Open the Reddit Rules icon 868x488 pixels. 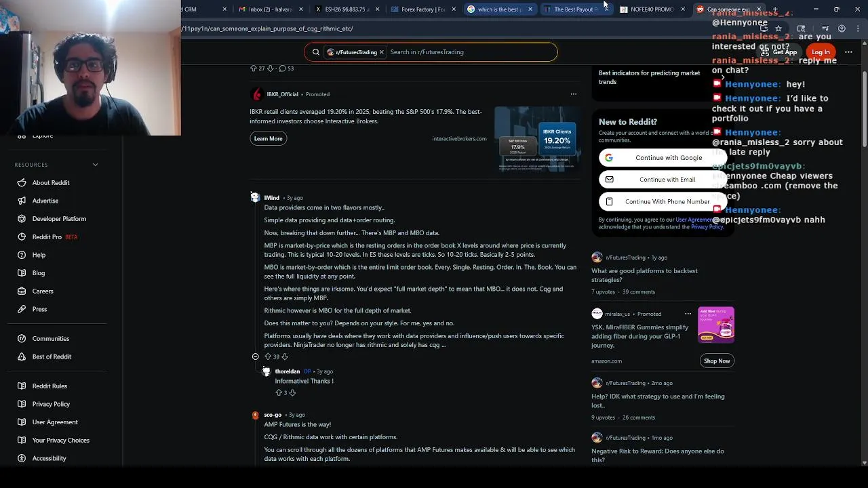(22, 386)
